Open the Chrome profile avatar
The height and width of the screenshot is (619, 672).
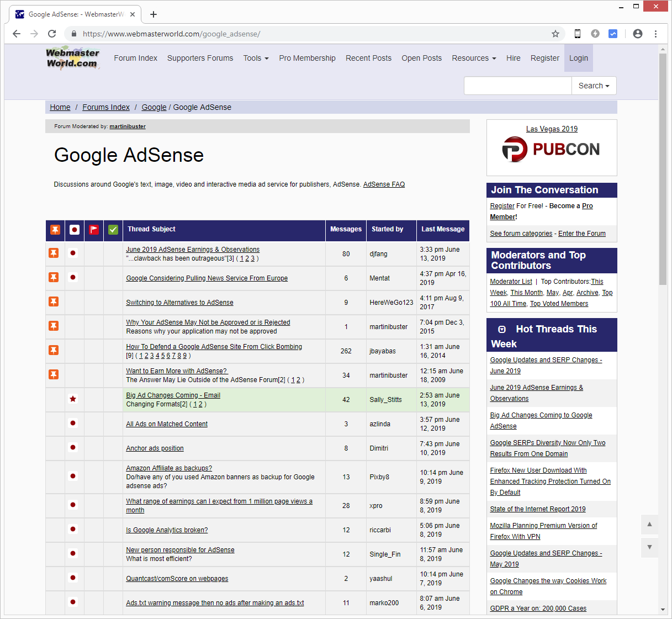click(638, 34)
